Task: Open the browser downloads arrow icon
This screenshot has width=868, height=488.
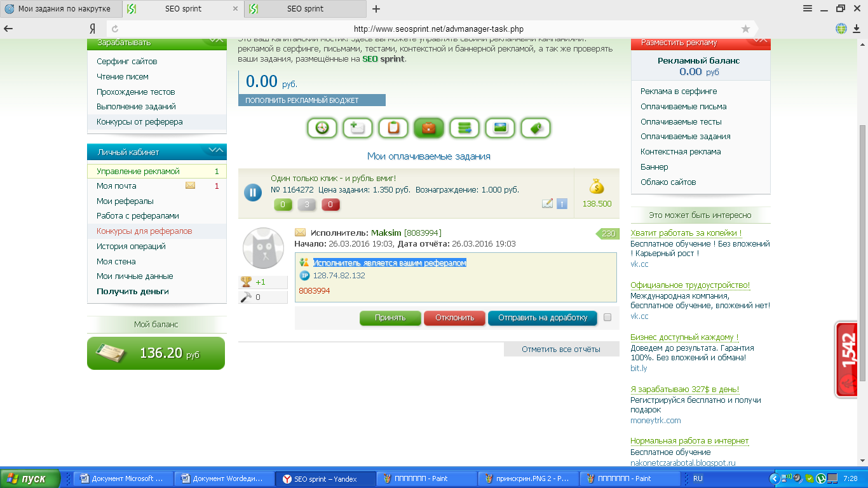Action: pyautogui.click(x=857, y=29)
